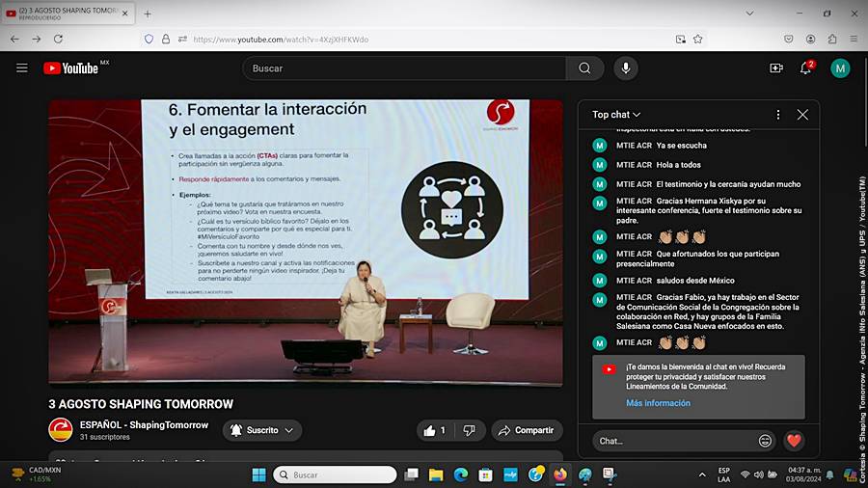Click chat message Ya se escucha
The width and height of the screenshot is (868, 488).
pos(682,146)
